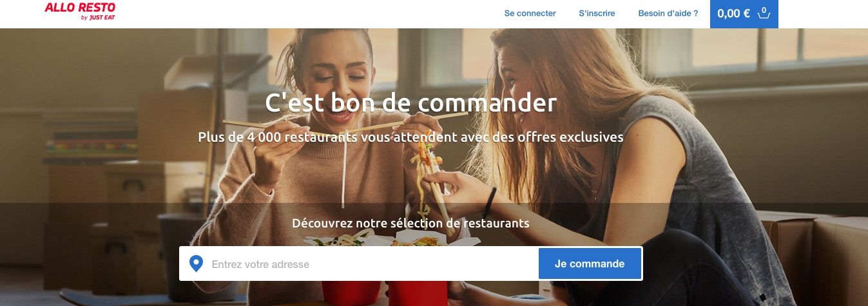Click "Découvrez notre sélection de restaurants" text
The width and height of the screenshot is (868, 306).
pyautogui.click(x=410, y=224)
